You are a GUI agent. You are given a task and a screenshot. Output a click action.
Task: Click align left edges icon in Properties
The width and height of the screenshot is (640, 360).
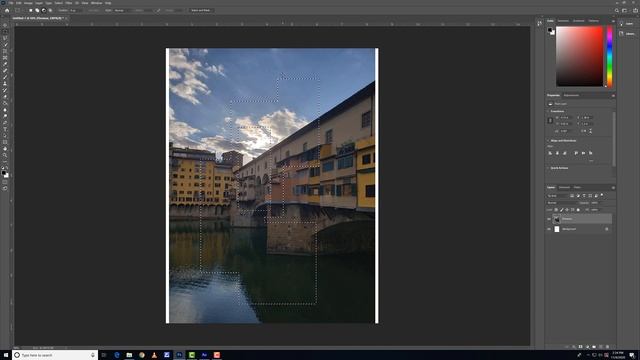(550, 153)
